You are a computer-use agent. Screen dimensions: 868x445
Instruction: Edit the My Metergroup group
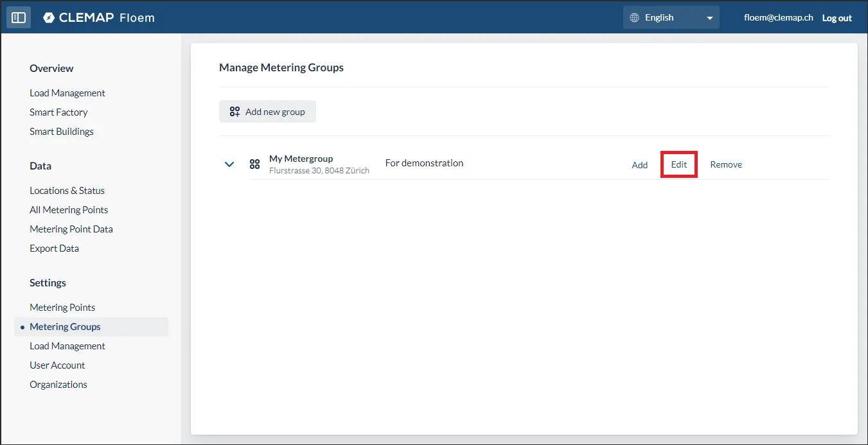(679, 164)
